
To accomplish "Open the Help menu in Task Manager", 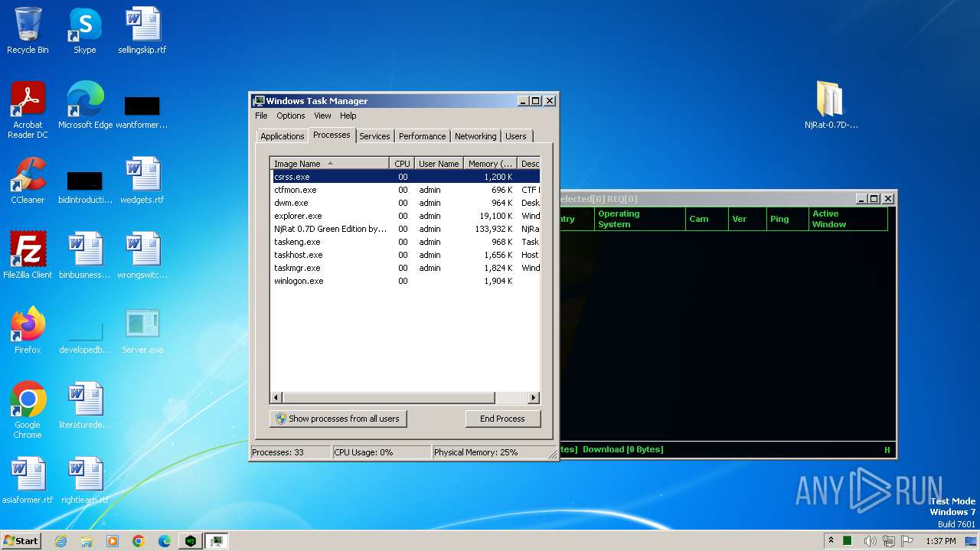I will (x=348, y=116).
